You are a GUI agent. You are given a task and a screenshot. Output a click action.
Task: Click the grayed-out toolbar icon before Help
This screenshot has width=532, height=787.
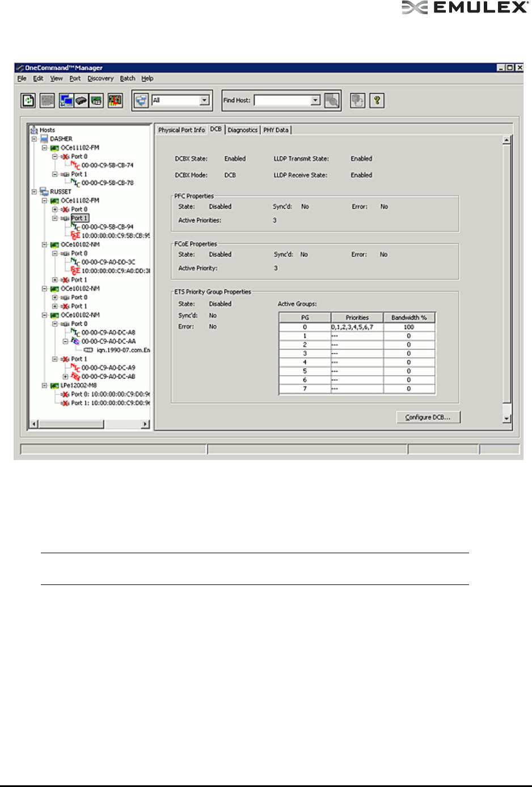(x=357, y=100)
